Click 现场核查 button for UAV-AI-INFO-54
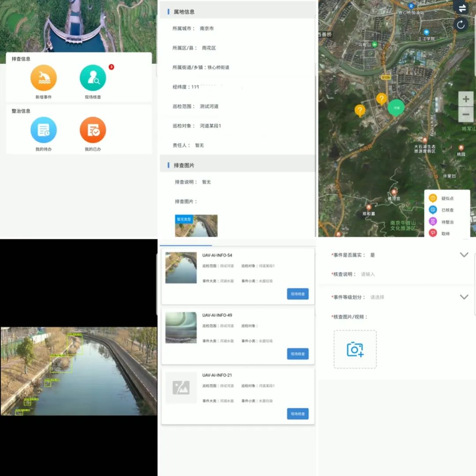This screenshot has width=476, height=476. [297, 294]
